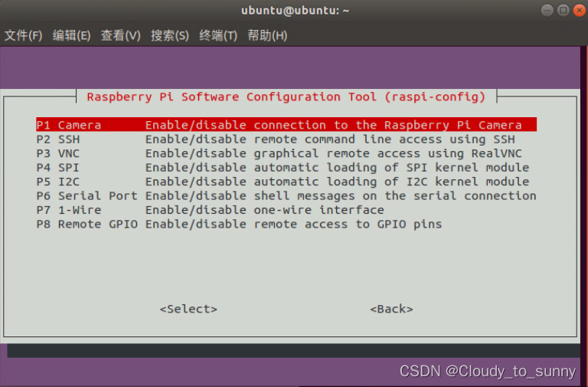Open the 终端(T) menu
The height and width of the screenshot is (387, 588).
(218, 36)
